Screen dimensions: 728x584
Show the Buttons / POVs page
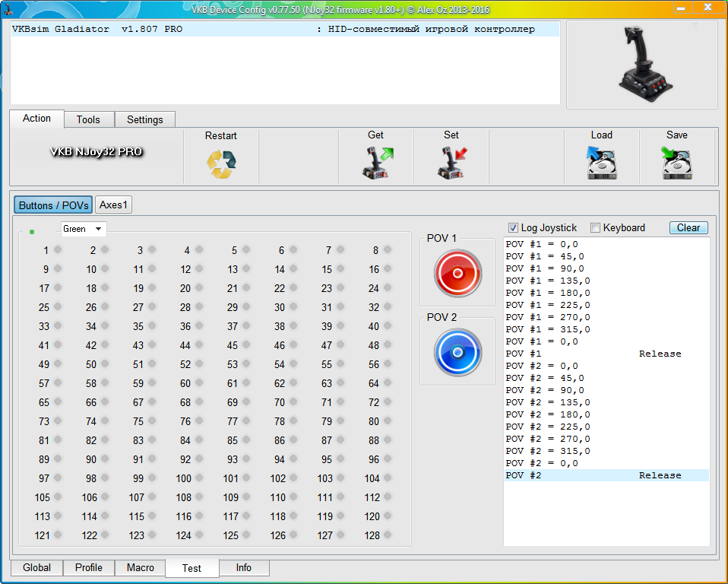tap(53, 205)
